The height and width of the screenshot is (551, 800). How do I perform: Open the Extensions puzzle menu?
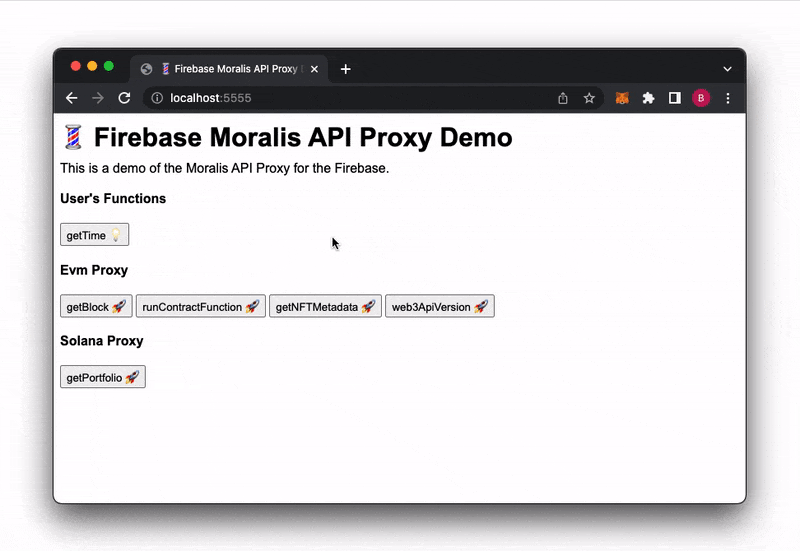(x=648, y=98)
